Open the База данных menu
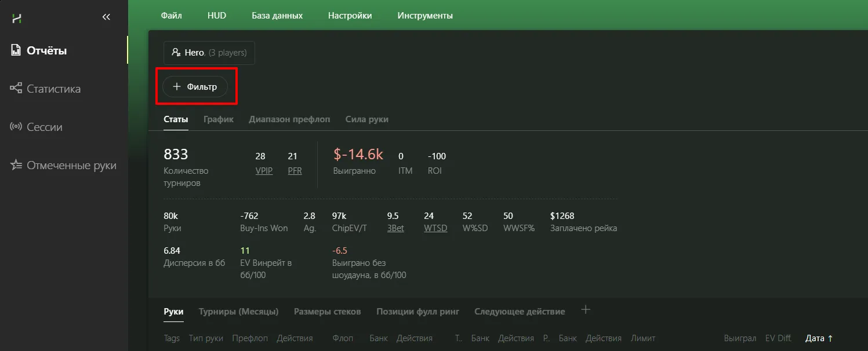The image size is (868, 351). coord(277,16)
